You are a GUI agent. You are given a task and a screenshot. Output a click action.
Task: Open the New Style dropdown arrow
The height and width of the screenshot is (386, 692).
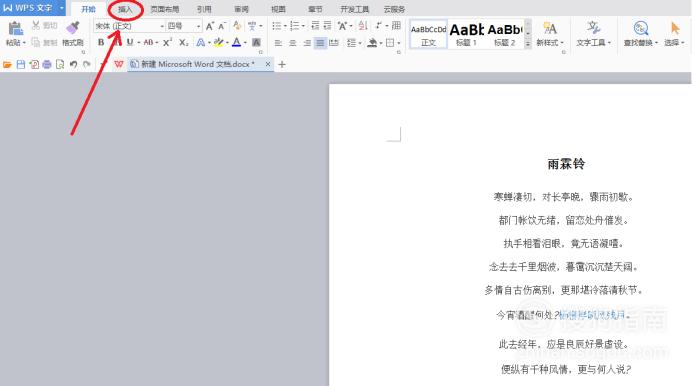pos(562,43)
